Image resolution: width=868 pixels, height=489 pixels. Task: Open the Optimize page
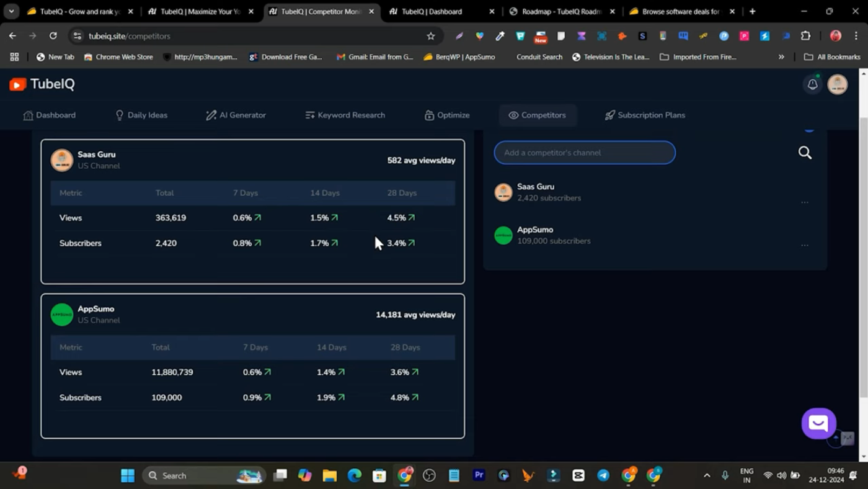[x=447, y=115]
